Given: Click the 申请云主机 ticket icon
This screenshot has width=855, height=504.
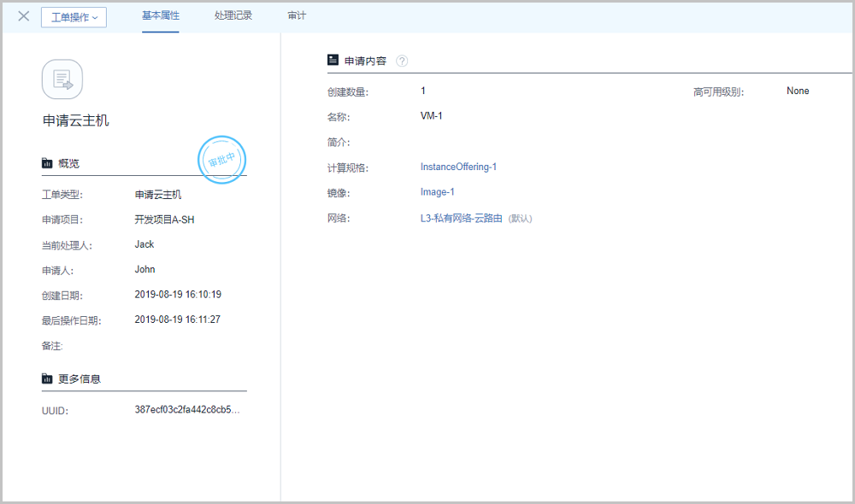Looking at the screenshot, I should (x=62, y=79).
